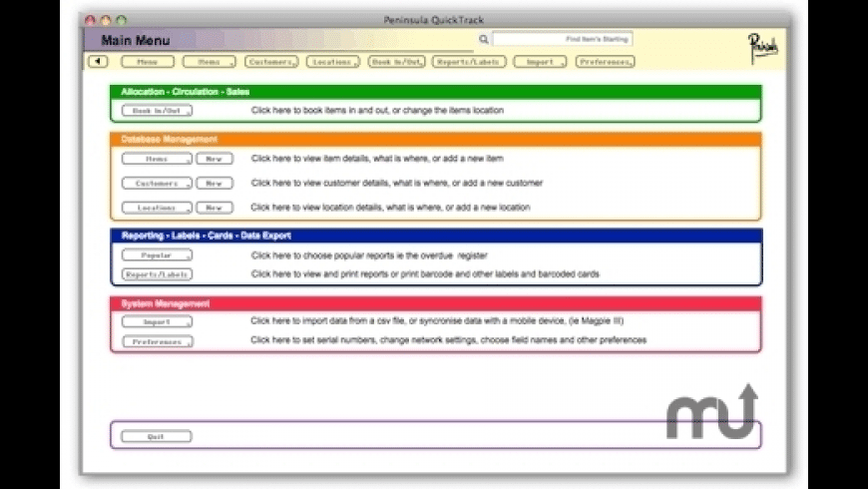
Task: Click the Main Menu title text
Action: [136, 41]
